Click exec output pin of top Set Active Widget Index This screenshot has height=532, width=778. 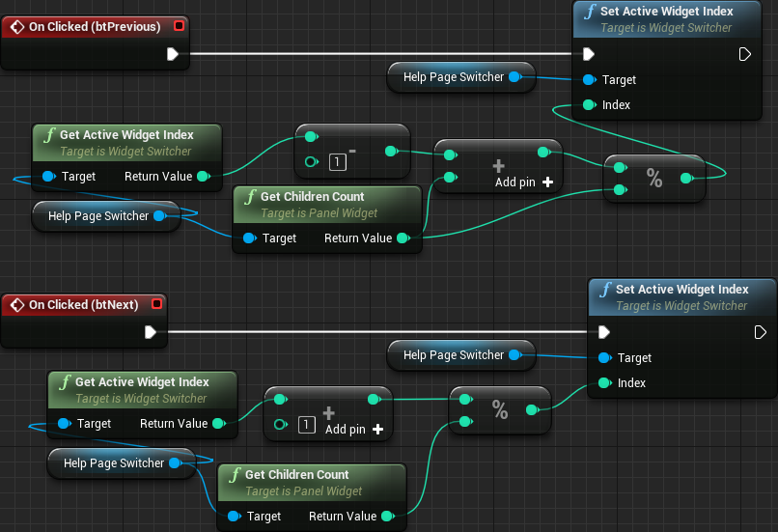744,54
